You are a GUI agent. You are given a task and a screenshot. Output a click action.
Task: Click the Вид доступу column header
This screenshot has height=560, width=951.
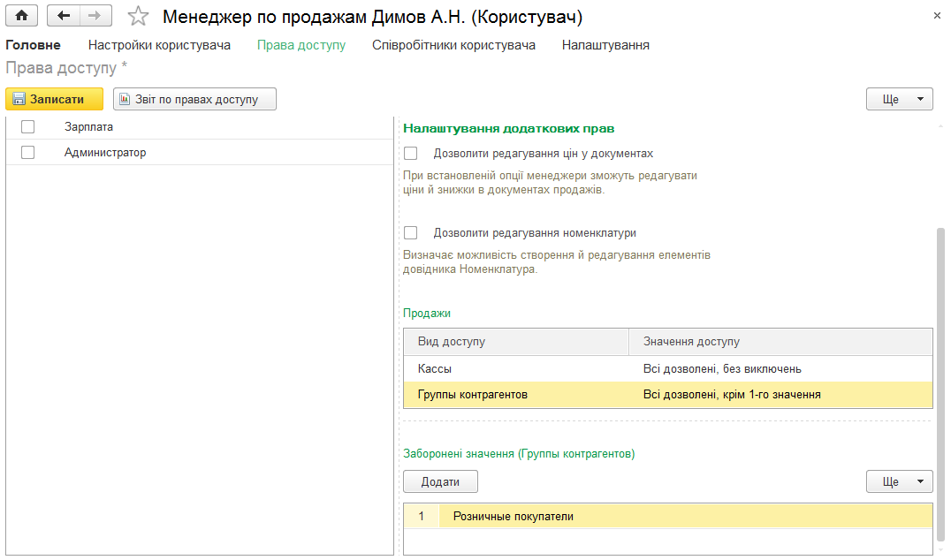(x=516, y=342)
